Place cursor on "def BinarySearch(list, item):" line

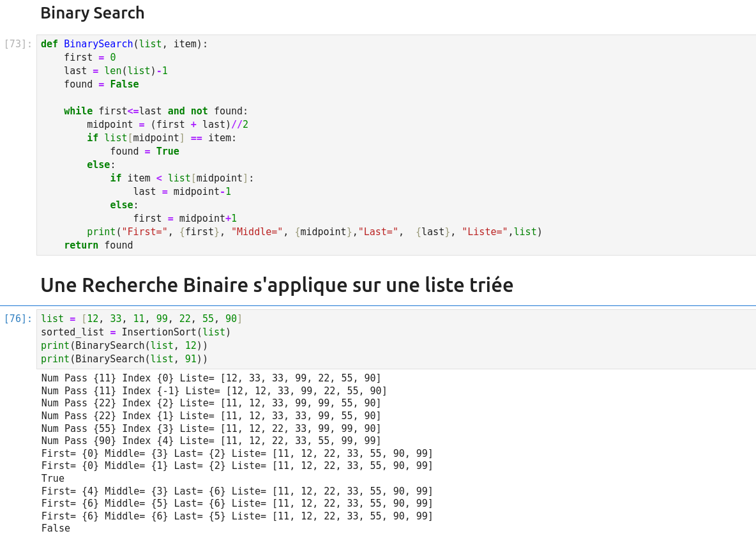pos(125,44)
